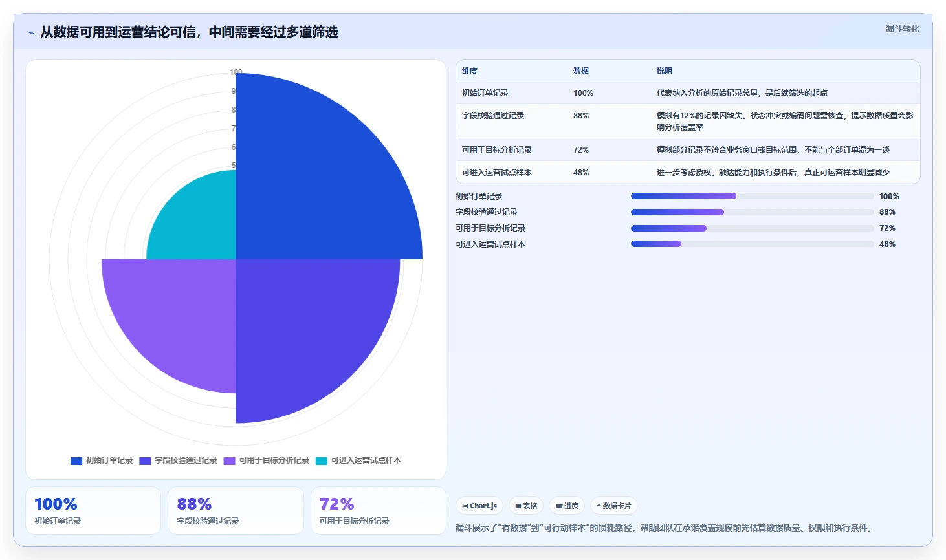The height and width of the screenshot is (560, 946).
Task: Click the 72% value in the table
Action: click(581, 150)
